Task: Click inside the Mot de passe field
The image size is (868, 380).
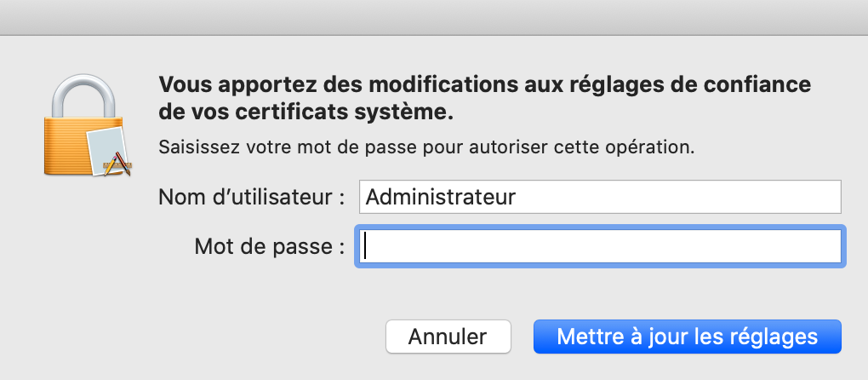Action: click(x=600, y=246)
